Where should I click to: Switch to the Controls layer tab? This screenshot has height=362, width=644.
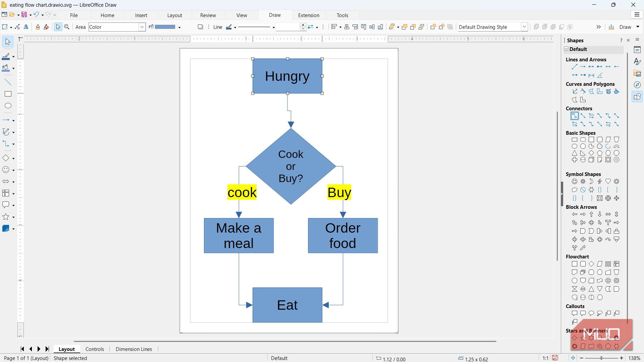95,349
